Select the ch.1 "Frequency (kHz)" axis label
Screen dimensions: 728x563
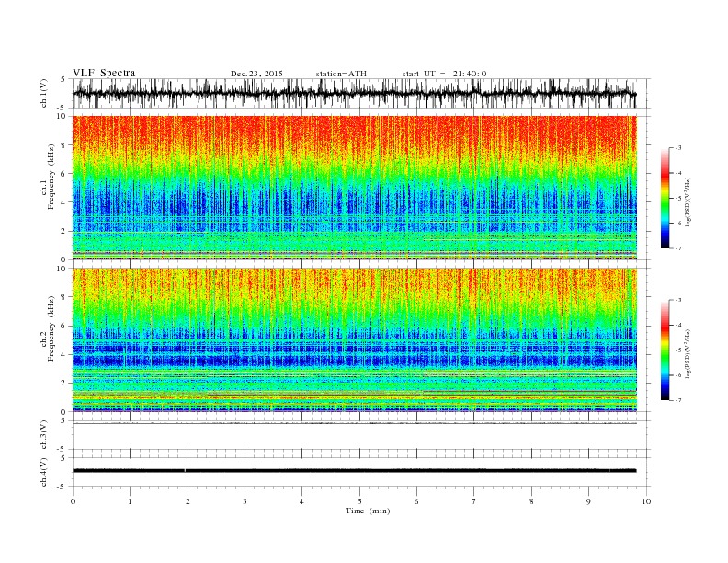pos(51,177)
